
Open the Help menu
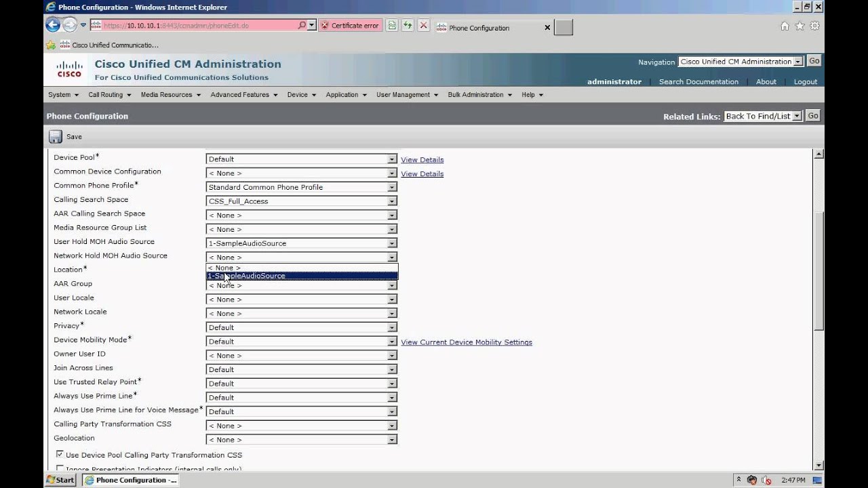click(532, 95)
